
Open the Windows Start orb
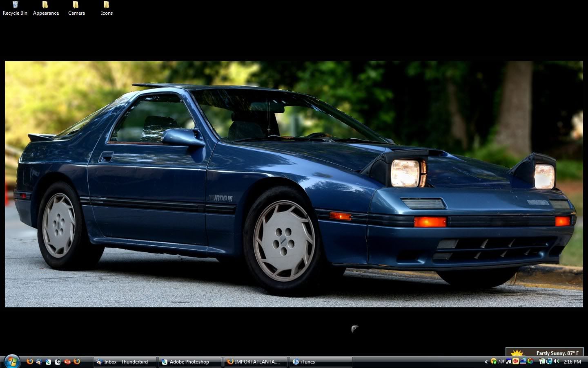(12, 361)
